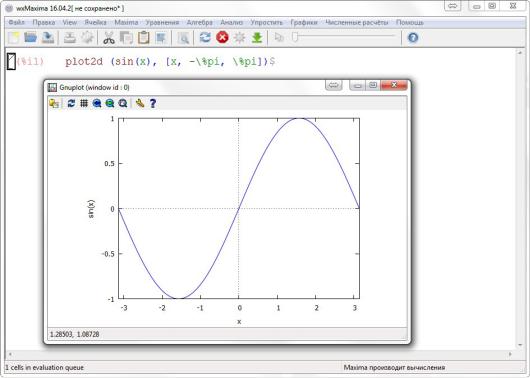Open the Алгебра menu

[x=199, y=22]
